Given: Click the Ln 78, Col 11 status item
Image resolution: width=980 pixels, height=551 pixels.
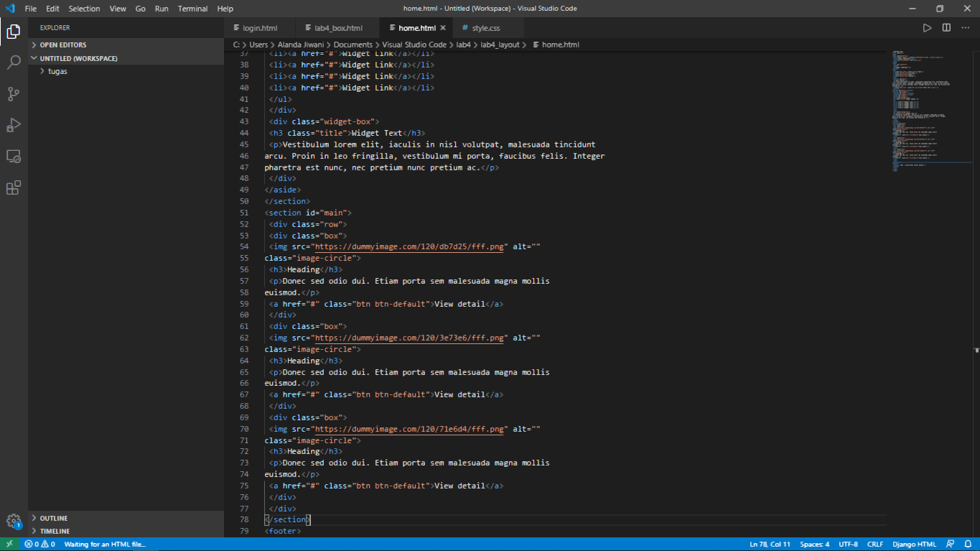Looking at the screenshot, I should tap(770, 544).
